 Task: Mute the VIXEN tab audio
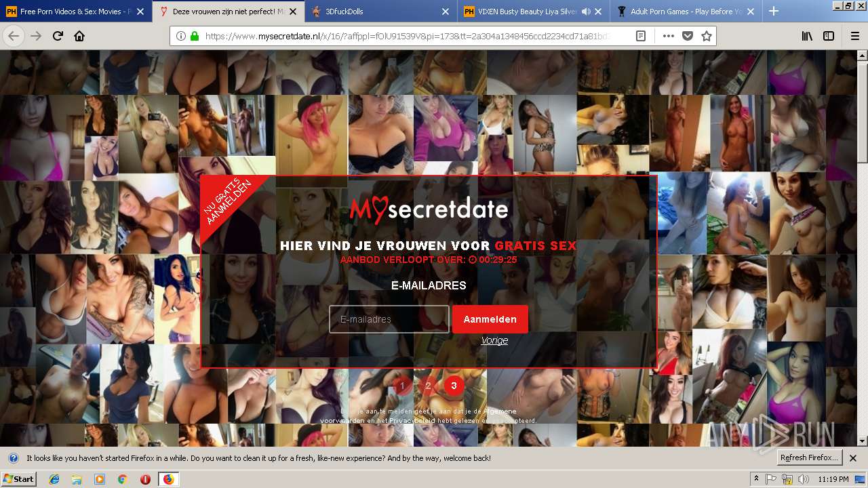click(586, 12)
